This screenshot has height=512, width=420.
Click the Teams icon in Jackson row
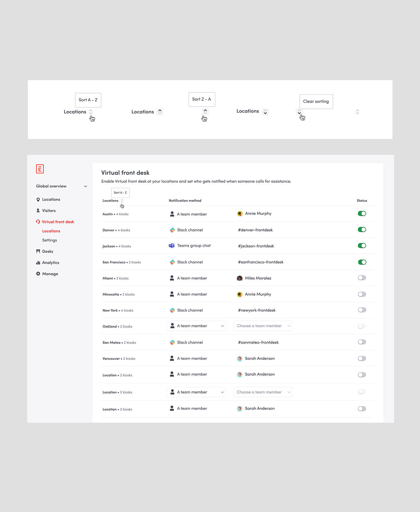coord(172,246)
